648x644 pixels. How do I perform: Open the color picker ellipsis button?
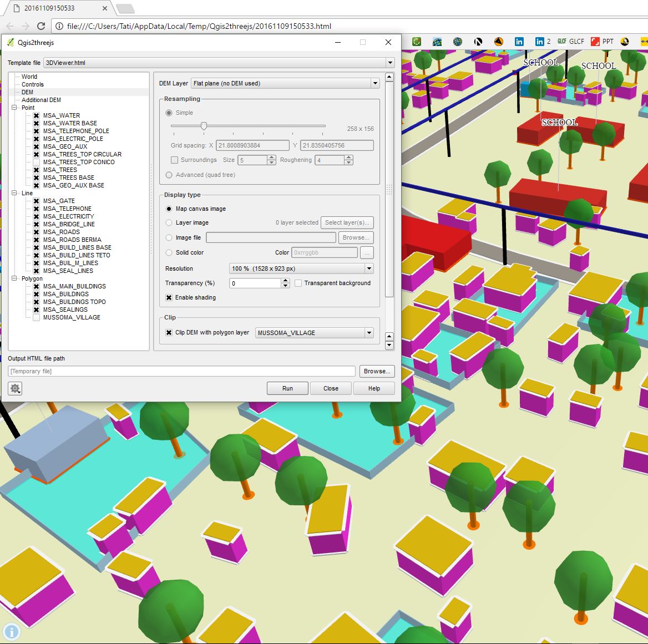pos(367,252)
